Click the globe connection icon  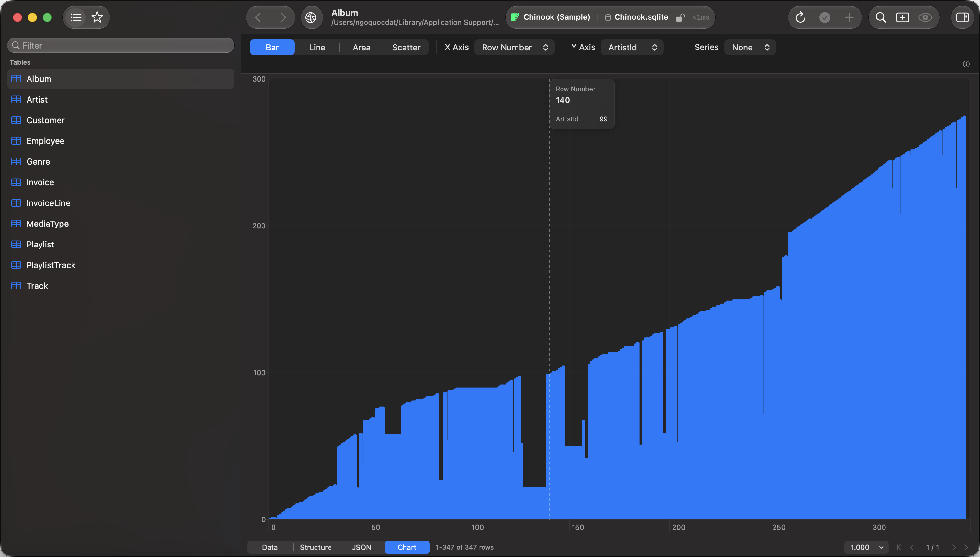[311, 17]
